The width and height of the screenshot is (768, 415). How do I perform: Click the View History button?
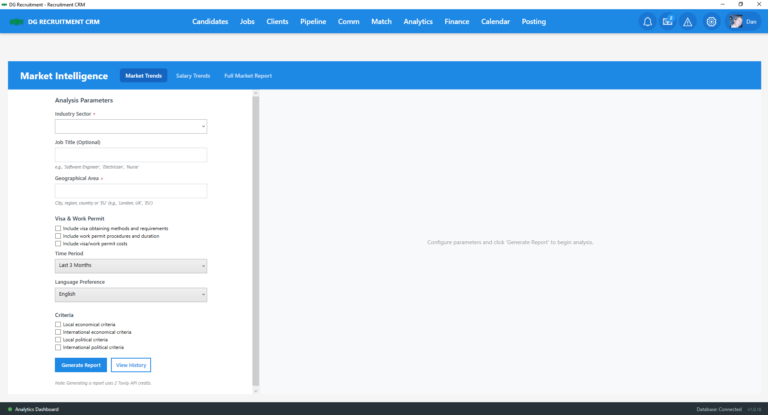click(x=130, y=365)
